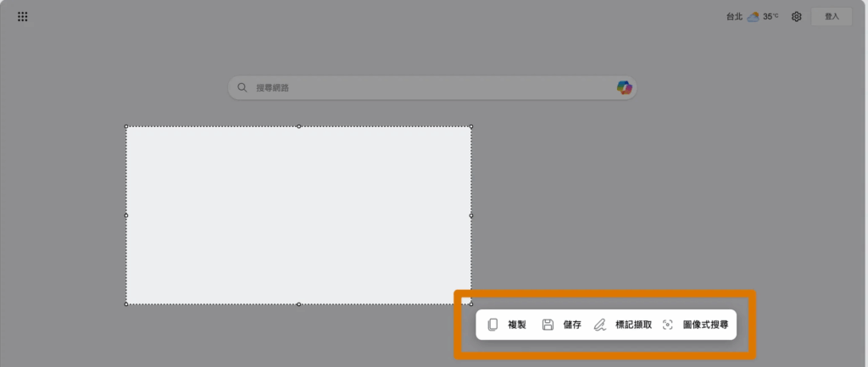Click the 標記擷取 pen icon
This screenshot has width=868, height=367.
(x=599, y=325)
